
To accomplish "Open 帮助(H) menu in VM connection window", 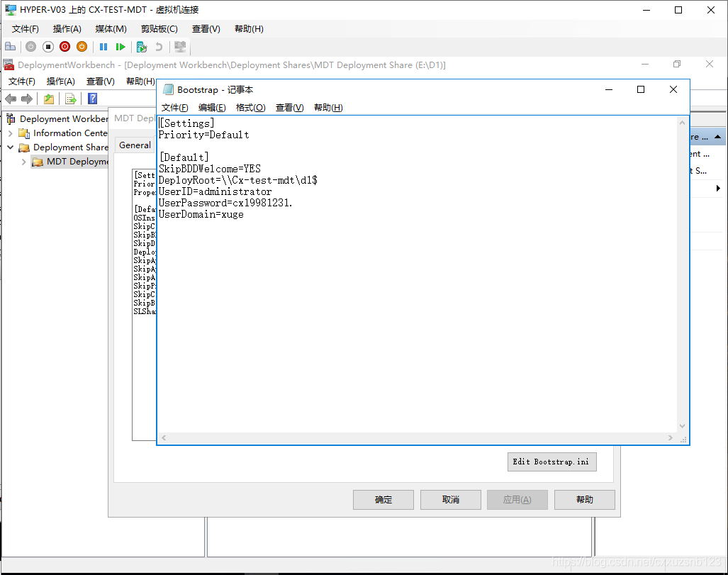I will click(249, 29).
